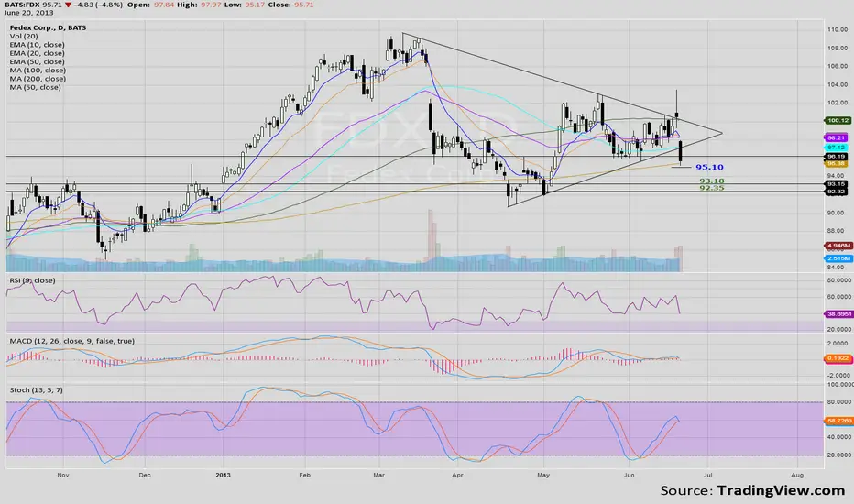Screen dimensions: 854x504
Task: Click the 'RSI (9, close)' pane label
Action: tap(32, 280)
